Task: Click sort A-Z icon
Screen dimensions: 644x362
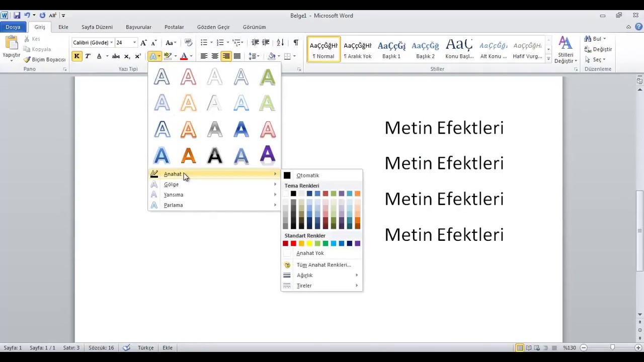Action: (280, 43)
